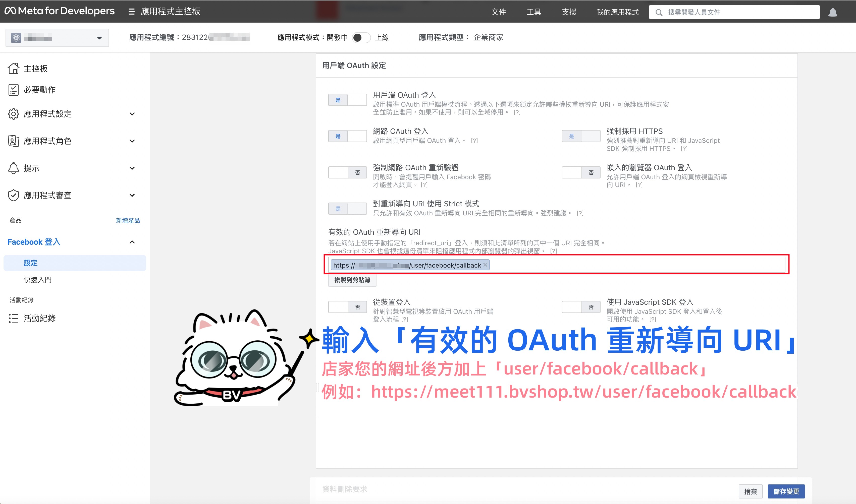
Task: Collapse Facebook 登入 section chevron
Action: click(132, 242)
